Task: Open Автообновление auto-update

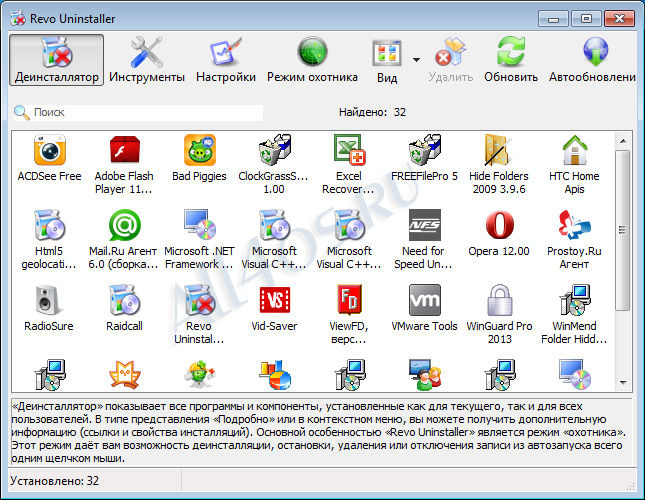Action: tap(592, 60)
